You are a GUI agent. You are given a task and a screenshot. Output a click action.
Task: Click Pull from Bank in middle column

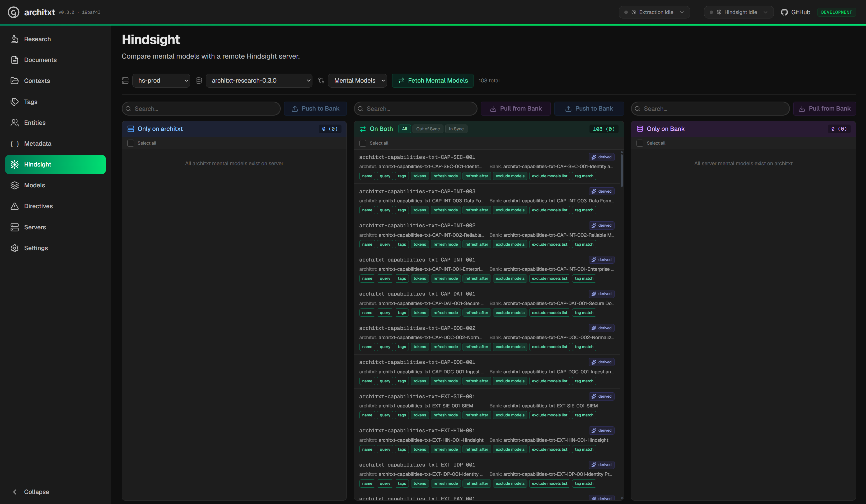pyautogui.click(x=516, y=109)
